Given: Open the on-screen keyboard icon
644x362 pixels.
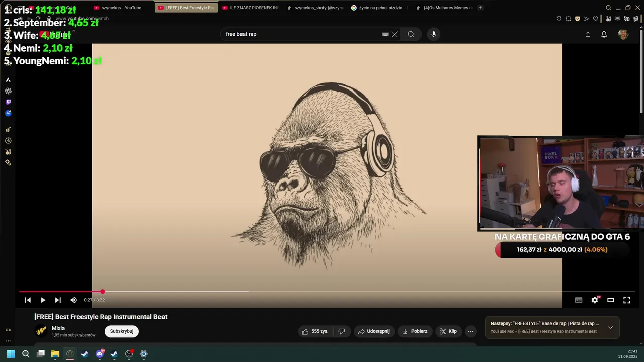Looking at the screenshot, I should coord(385,34).
